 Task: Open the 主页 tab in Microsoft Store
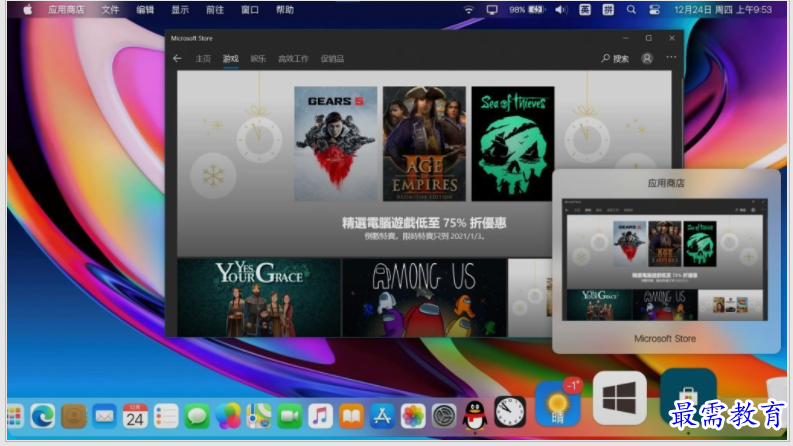pyautogui.click(x=203, y=59)
